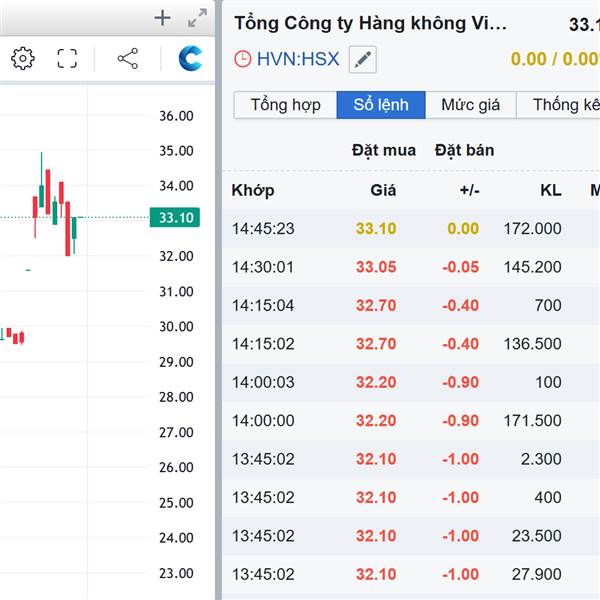Click the clock icon beside HVN:HSX
Viewport: 600px width, 600px height.
242,59
